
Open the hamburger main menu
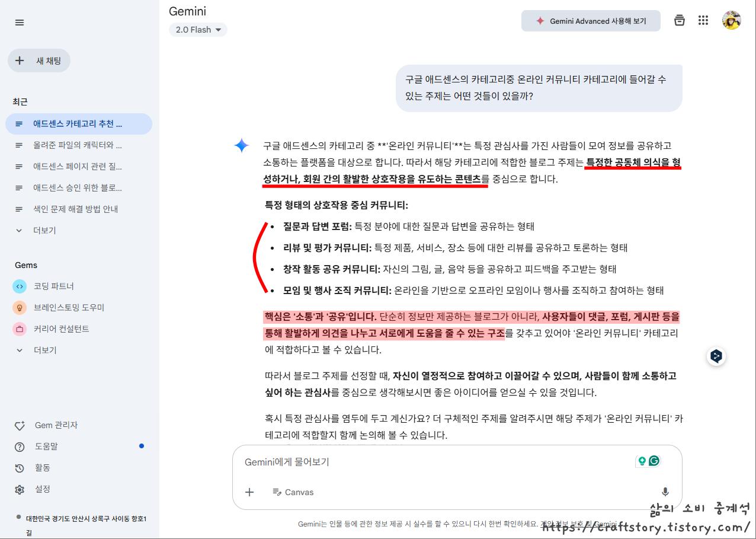pos(20,23)
